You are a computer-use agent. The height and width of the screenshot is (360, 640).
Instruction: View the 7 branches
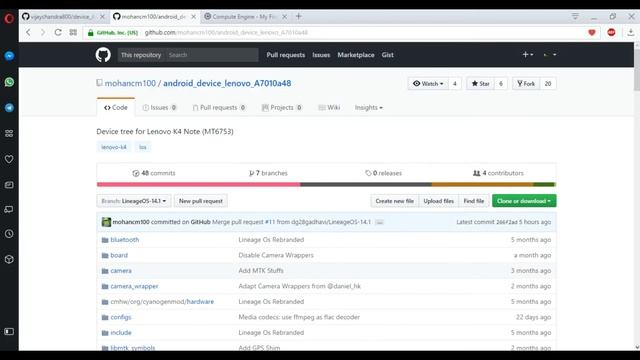point(268,173)
